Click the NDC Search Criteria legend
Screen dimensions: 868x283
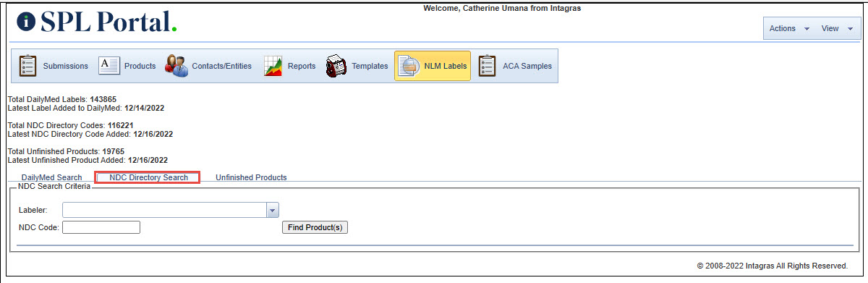pos(54,186)
